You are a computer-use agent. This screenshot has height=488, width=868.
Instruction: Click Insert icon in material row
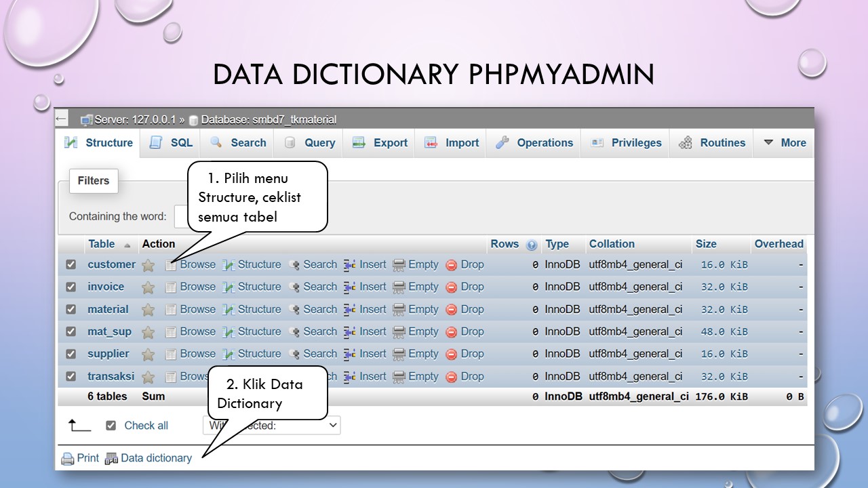tap(350, 310)
